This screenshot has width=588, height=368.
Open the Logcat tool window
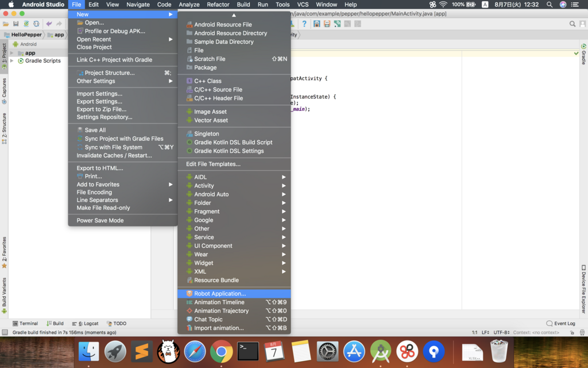(x=85, y=323)
